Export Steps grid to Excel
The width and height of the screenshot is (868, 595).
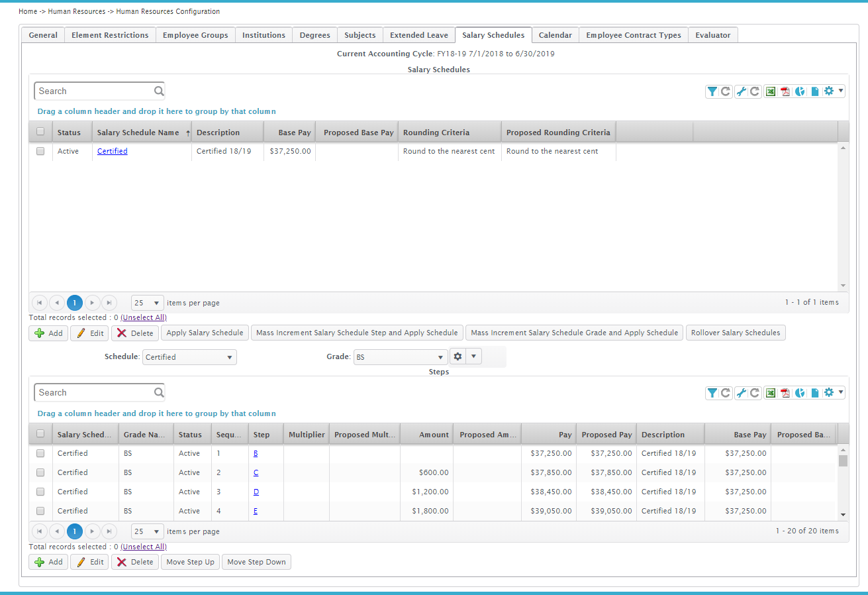click(771, 393)
